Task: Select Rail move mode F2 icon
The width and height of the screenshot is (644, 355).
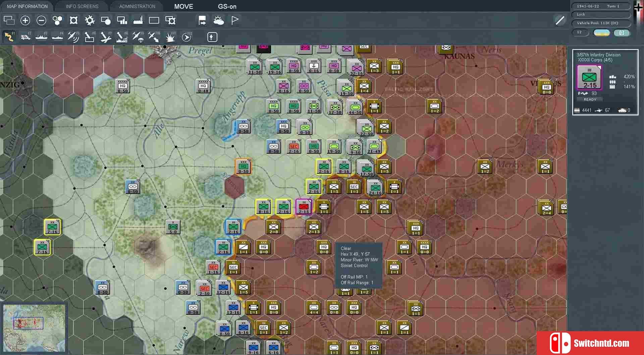Action: (25, 37)
